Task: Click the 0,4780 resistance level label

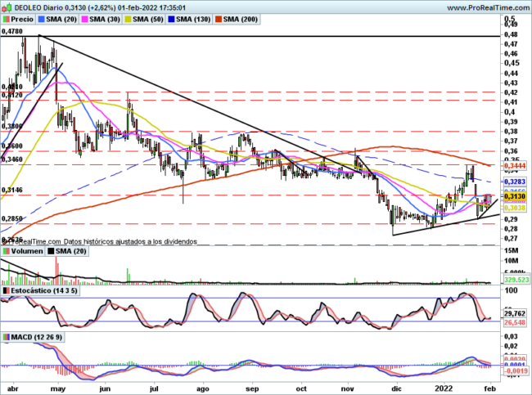Action: click(x=12, y=31)
